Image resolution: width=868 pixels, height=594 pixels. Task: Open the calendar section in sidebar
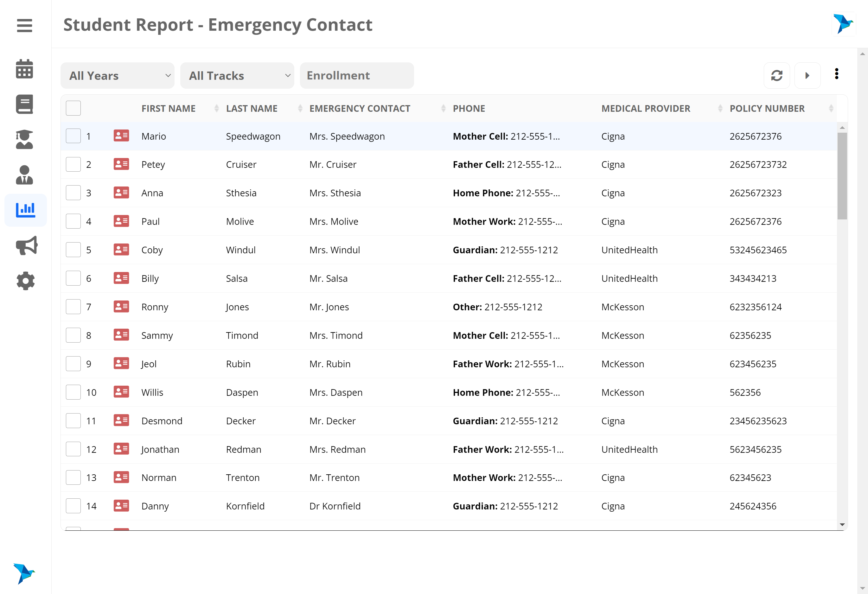[24, 69]
